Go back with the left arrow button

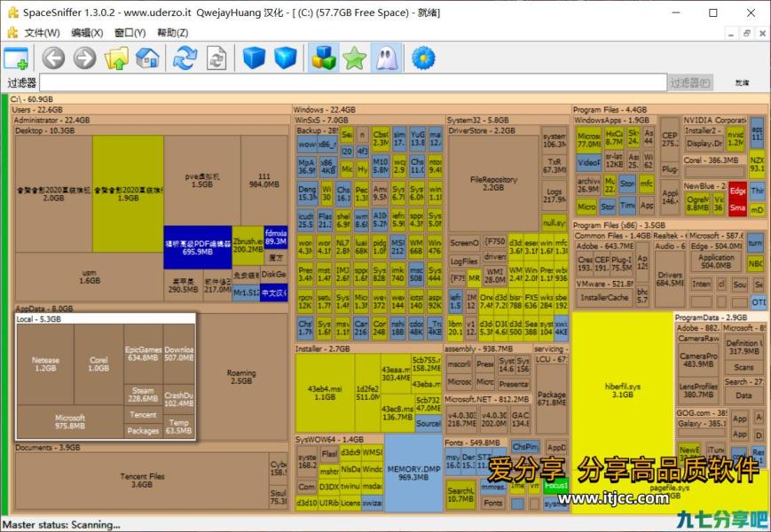53,58
